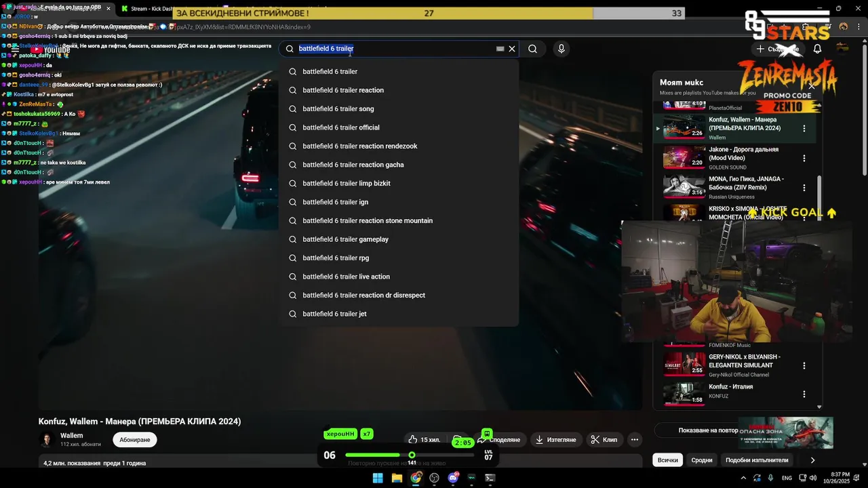
Task: Select the Всички filter chip
Action: pyautogui.click(x=668, y=460)
